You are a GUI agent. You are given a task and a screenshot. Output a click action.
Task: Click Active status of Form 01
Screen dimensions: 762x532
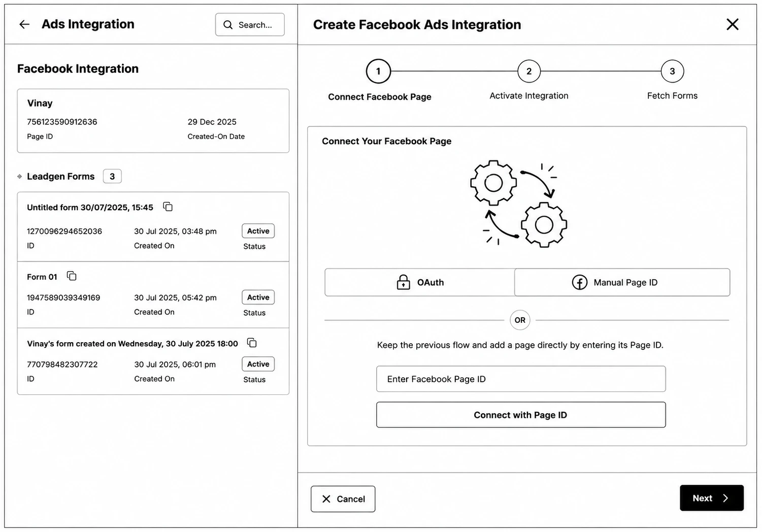click(x=258, y=297)
